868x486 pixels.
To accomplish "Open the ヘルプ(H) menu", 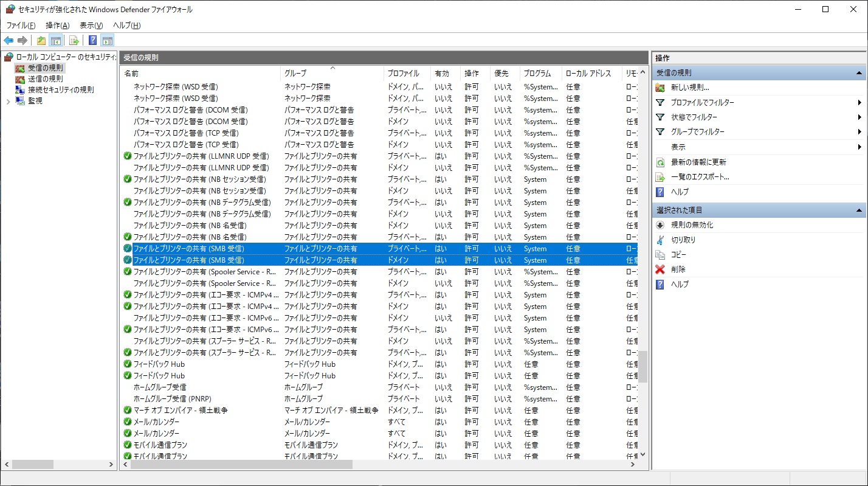I will pos(127,26).
